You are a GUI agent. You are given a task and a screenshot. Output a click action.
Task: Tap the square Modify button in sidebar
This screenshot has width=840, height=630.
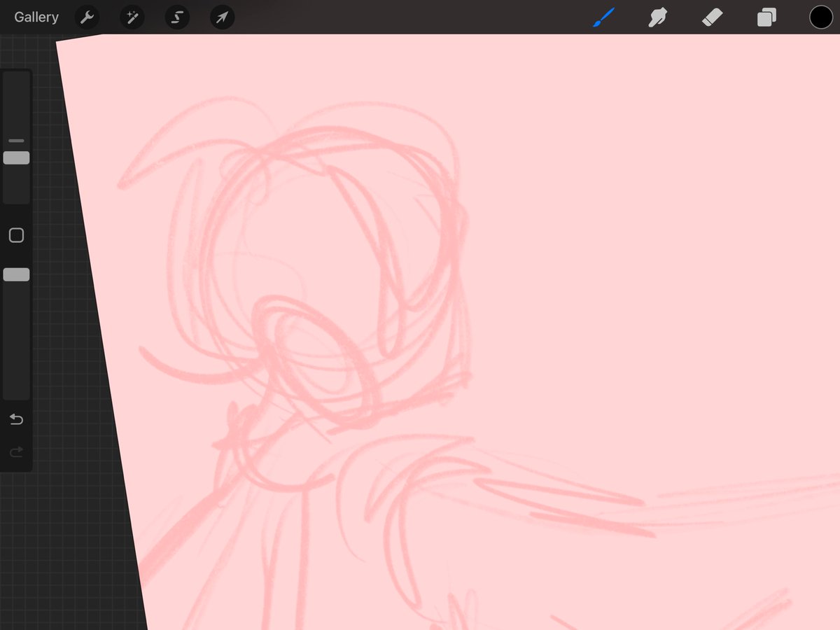pyautogui.click(x=16, y=235)
